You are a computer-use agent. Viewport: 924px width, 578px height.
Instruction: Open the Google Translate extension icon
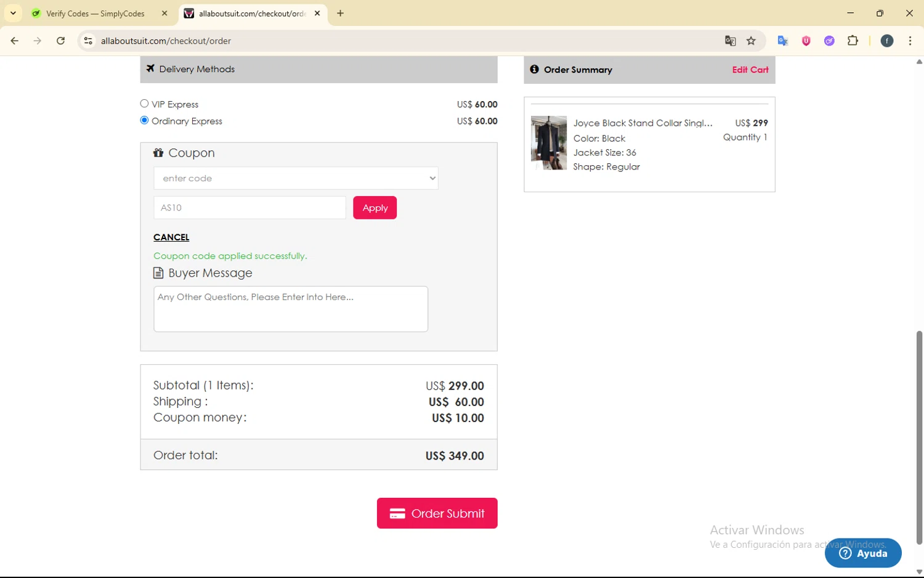click(x=783, y=41)
